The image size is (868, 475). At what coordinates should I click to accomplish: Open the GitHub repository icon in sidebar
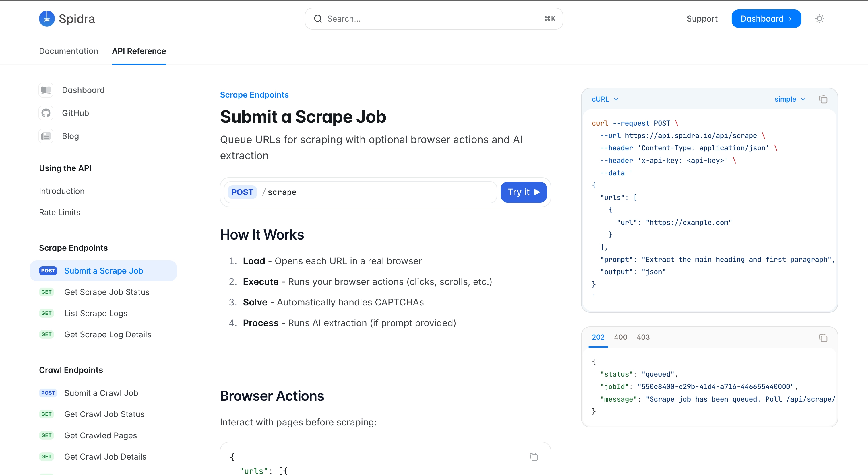pyautogui.click(x=46, y=113)
